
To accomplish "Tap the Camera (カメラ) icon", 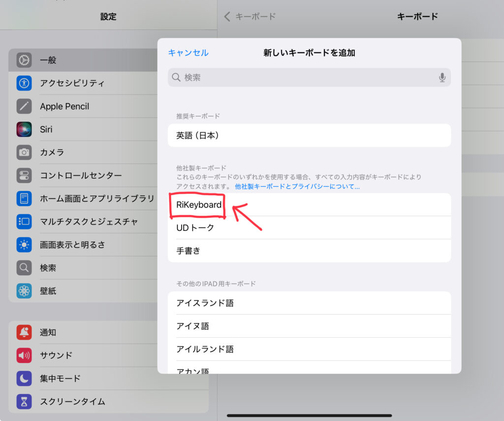I will (x=24, y=153).
